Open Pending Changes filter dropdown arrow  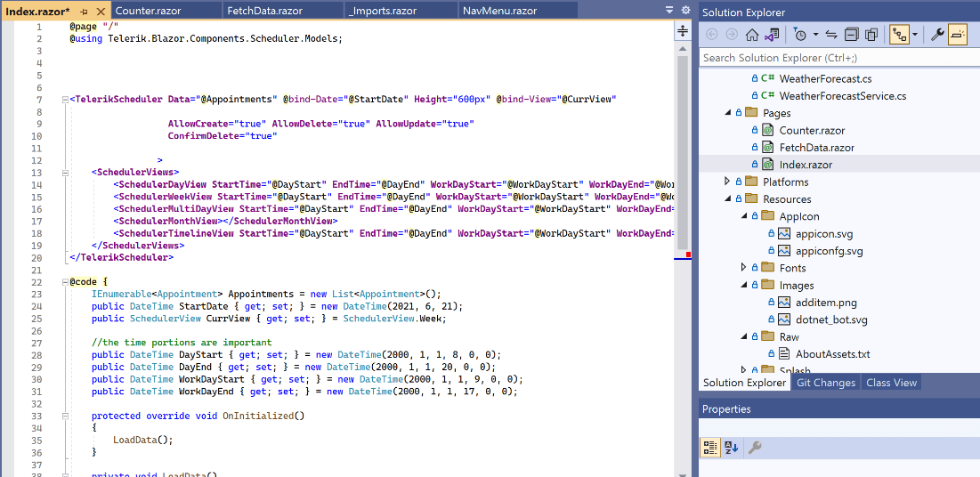point(816,35)
